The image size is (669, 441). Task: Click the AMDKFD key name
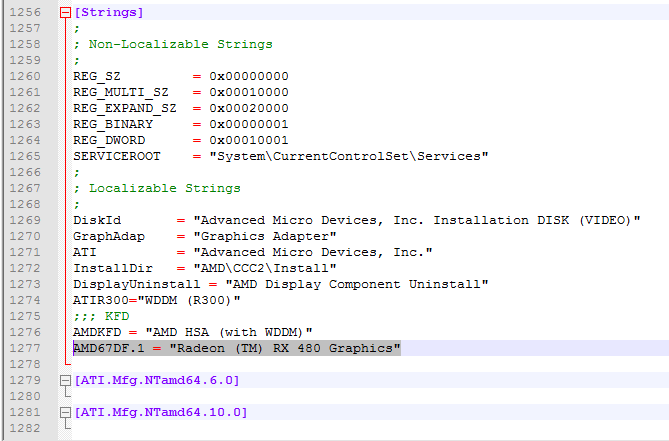coord(97,332)
